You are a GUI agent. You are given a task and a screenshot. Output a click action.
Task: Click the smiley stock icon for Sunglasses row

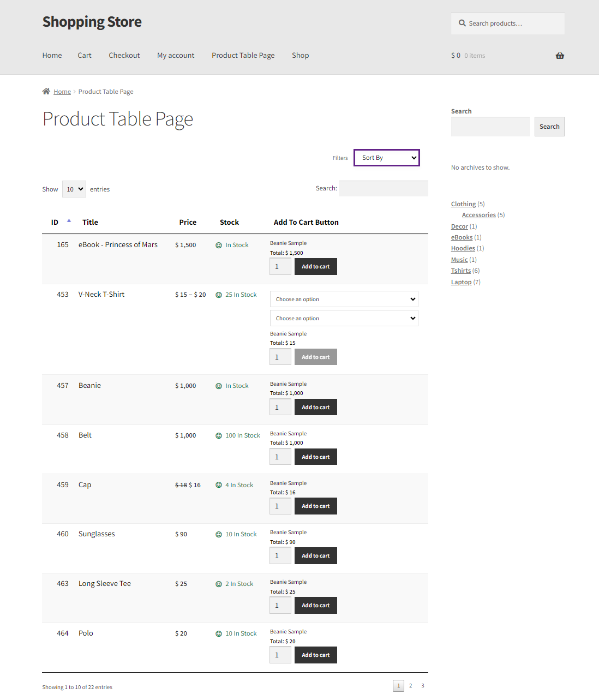219,535
